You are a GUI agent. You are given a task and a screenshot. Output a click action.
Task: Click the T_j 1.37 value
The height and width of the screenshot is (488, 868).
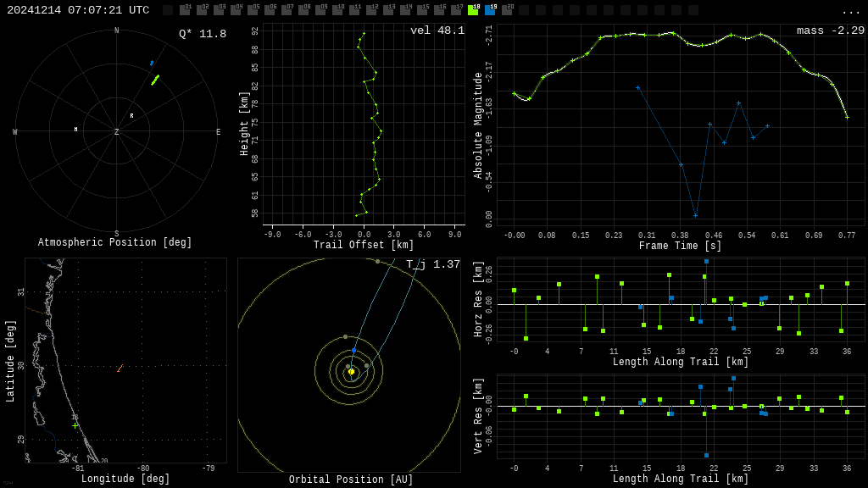pyautogui.click(x=432, y=264)
